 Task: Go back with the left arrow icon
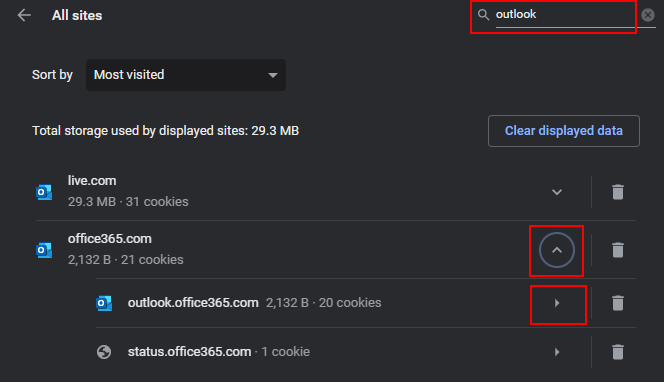(x=24, y=15)
